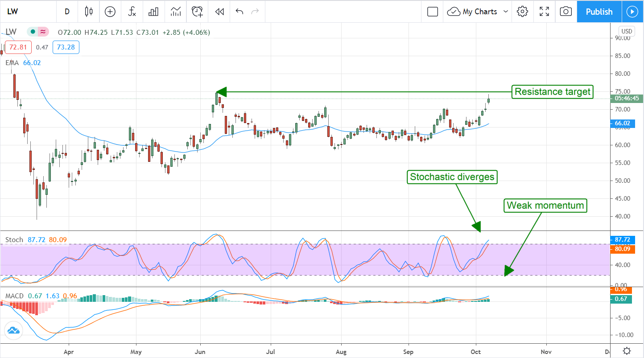Start bar replay with the rewind icon

pos(219,12)
